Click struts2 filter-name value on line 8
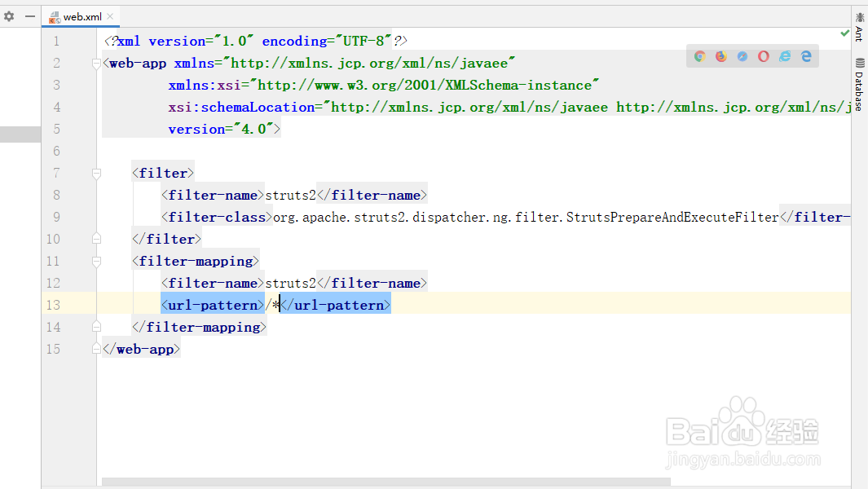The height and width of the screenshot is (489, 868). click(x=291, y=195)
